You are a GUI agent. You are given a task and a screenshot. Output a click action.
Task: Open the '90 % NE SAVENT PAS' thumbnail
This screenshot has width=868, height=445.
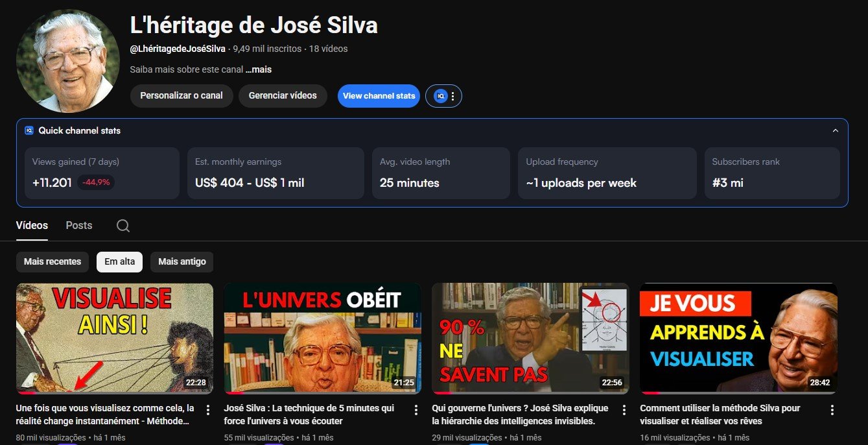tap(531, 338)
